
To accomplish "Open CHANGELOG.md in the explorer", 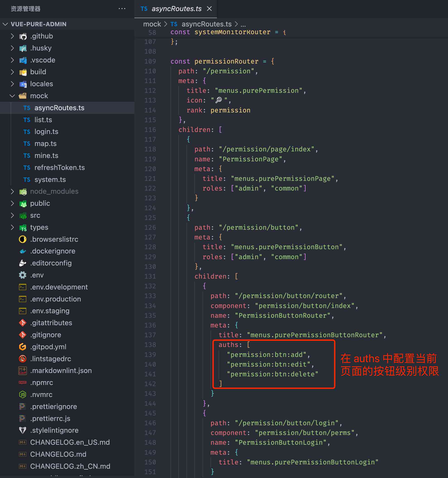I will [x=58, y=454].
